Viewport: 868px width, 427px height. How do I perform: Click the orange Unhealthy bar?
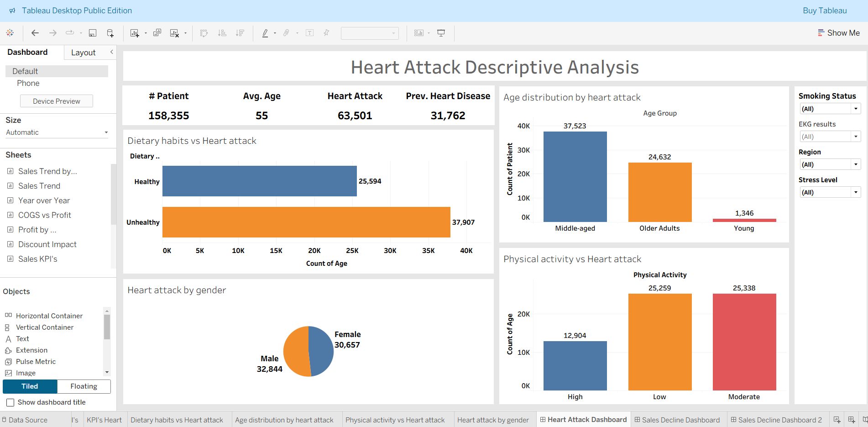(x=306, y=222)
